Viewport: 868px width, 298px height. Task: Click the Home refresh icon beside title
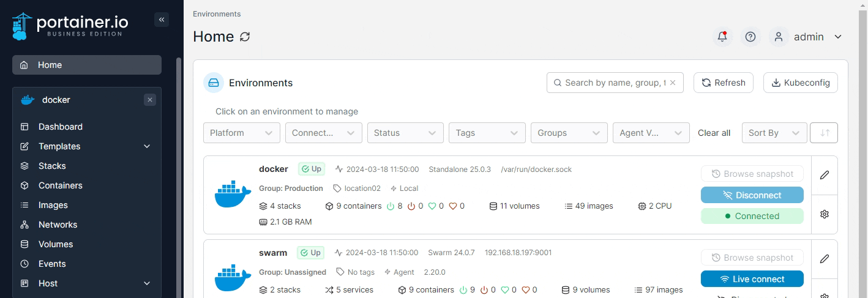click(245, 37)
